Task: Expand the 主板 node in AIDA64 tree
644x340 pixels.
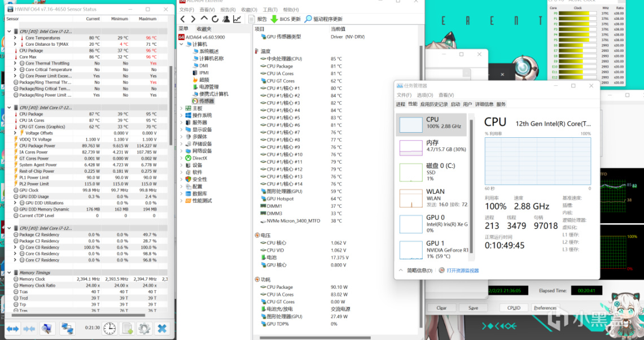Action: pyautogui.click(x=181, y=108)
